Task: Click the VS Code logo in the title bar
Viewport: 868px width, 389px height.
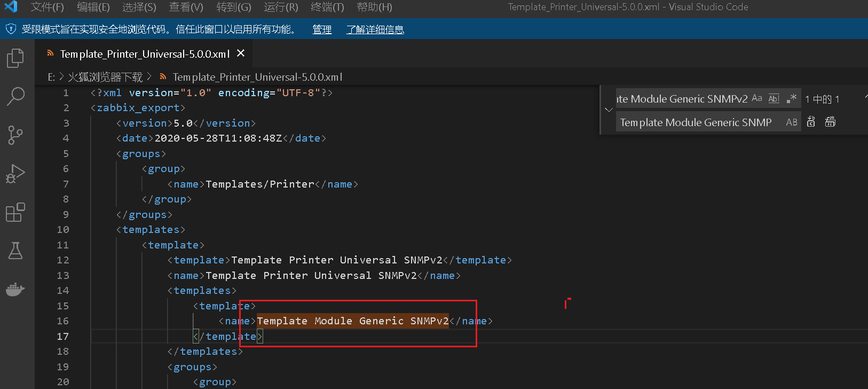Action: point(11,7)
